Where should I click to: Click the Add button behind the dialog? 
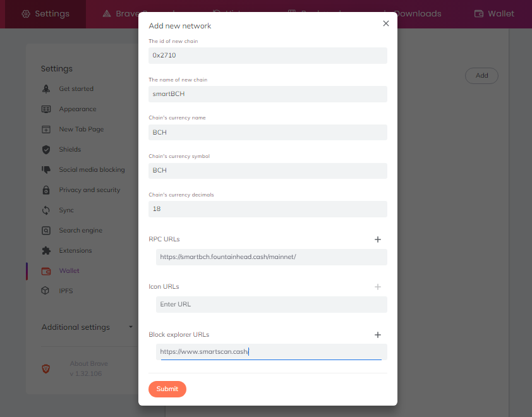point(481,76)
